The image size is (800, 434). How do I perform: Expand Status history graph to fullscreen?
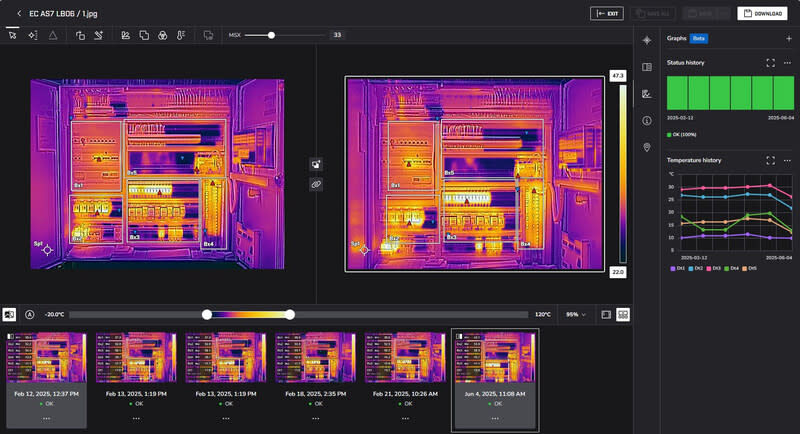pos(770,63)
